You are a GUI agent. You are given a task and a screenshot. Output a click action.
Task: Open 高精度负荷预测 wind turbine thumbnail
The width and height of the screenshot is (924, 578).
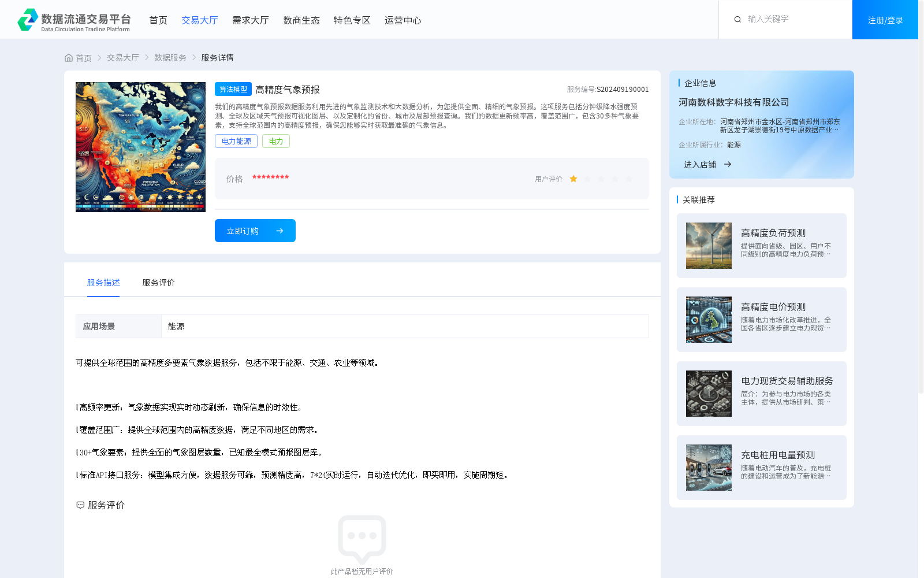click(x=709, y=246)
